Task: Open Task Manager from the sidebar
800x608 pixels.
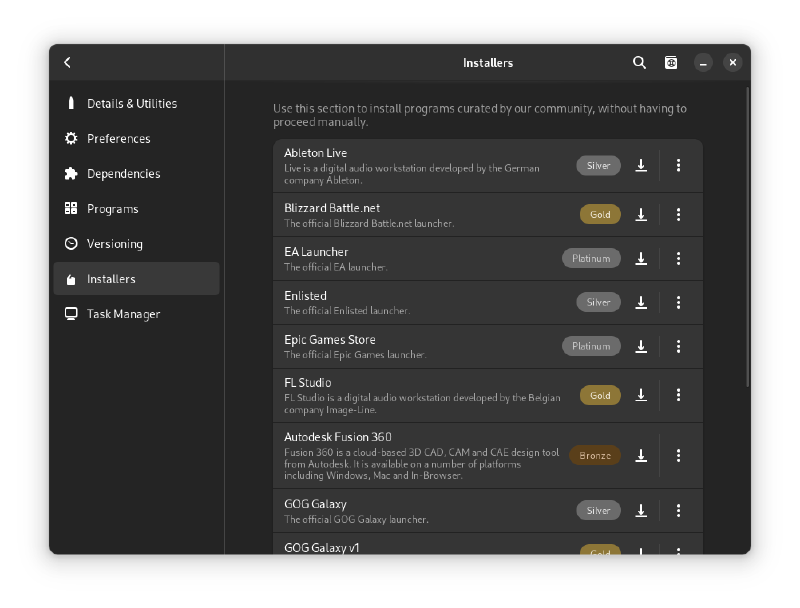Action: [x=123, y=314]
